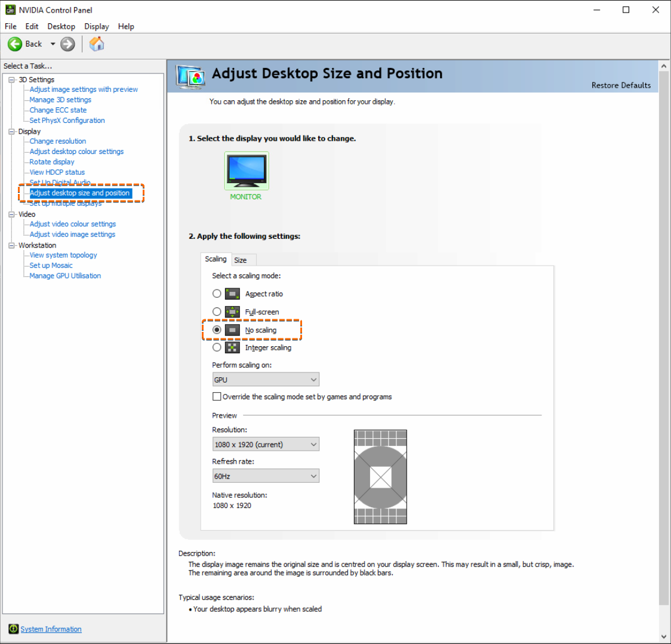
Task: Click the NVIDIA logo in title bar
Action: [10, 10]
